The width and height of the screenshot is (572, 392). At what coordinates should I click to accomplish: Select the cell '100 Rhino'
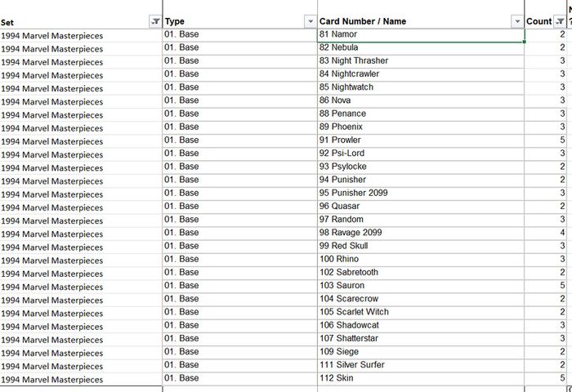point(421,260)
